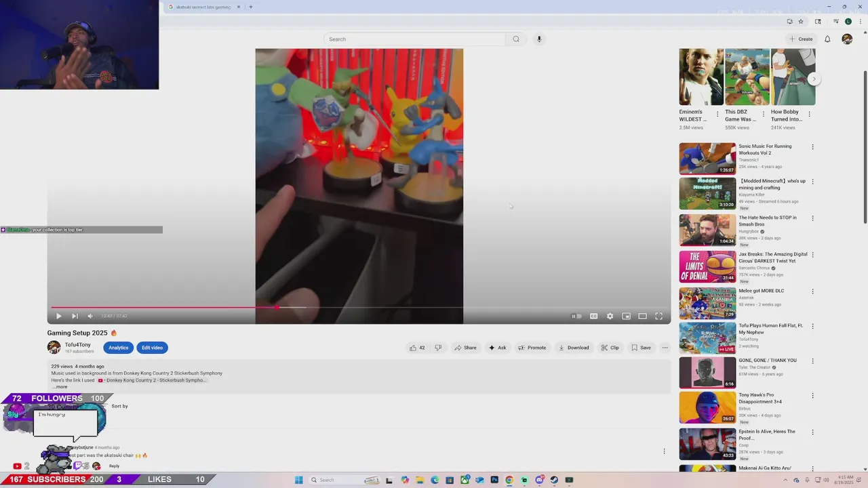868x488 pixels.
Task: Bookmark this tab with star icon
Action: click(801, 22)
